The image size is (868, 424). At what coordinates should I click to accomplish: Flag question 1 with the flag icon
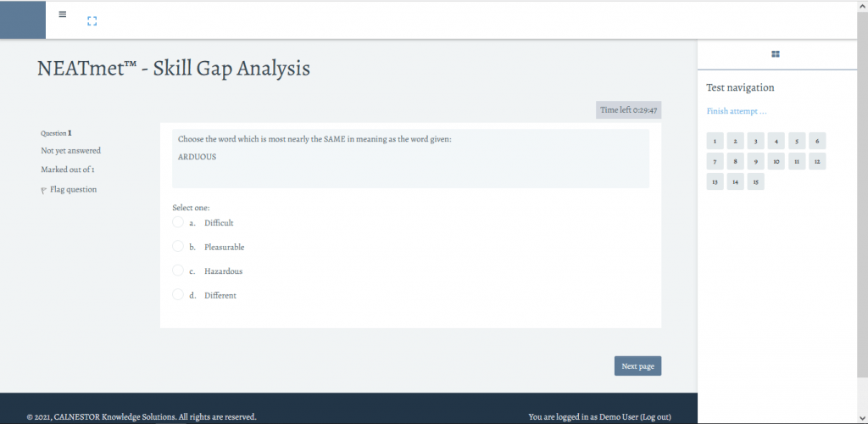click(x=44, y=190)
